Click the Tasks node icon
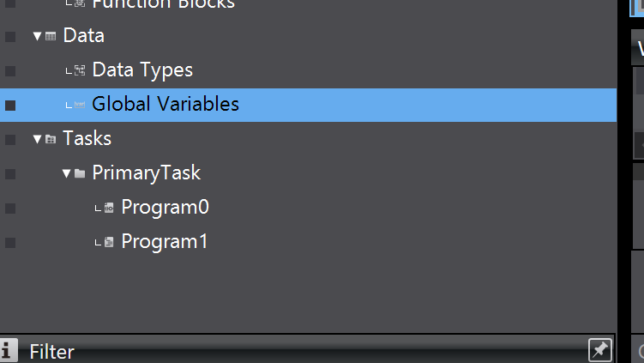 click(x=51, y=139)
